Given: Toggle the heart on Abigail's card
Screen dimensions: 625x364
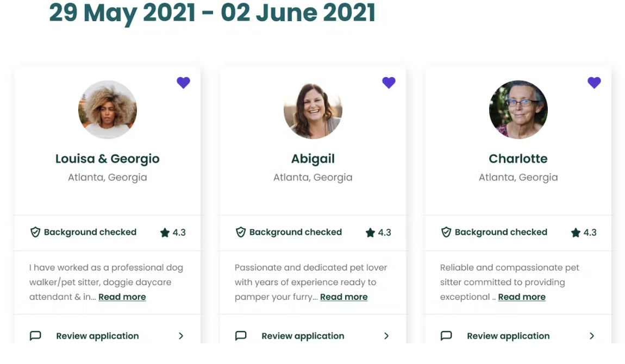Looking at the screenshot, I should [x=389, y=83].
